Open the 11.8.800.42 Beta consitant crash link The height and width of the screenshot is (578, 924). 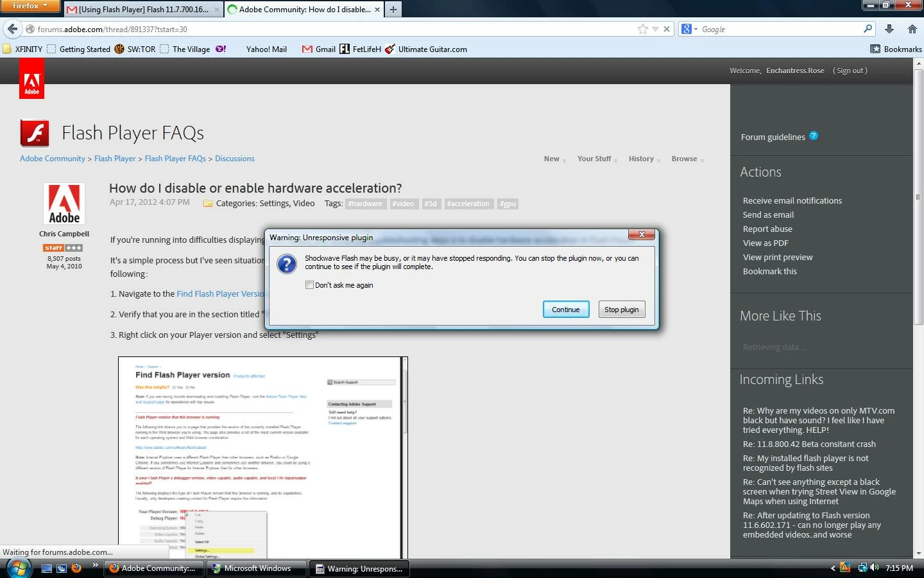(x=809, y=444)
